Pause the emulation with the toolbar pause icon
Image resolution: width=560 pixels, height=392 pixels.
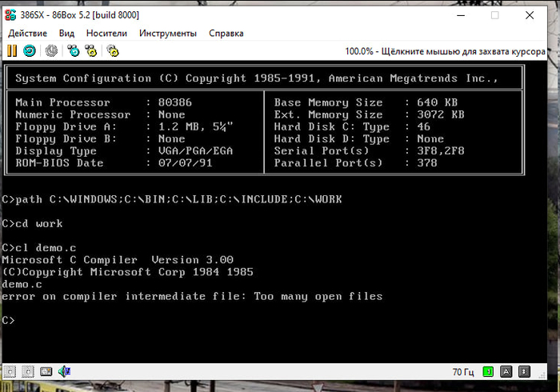[12, 51]
